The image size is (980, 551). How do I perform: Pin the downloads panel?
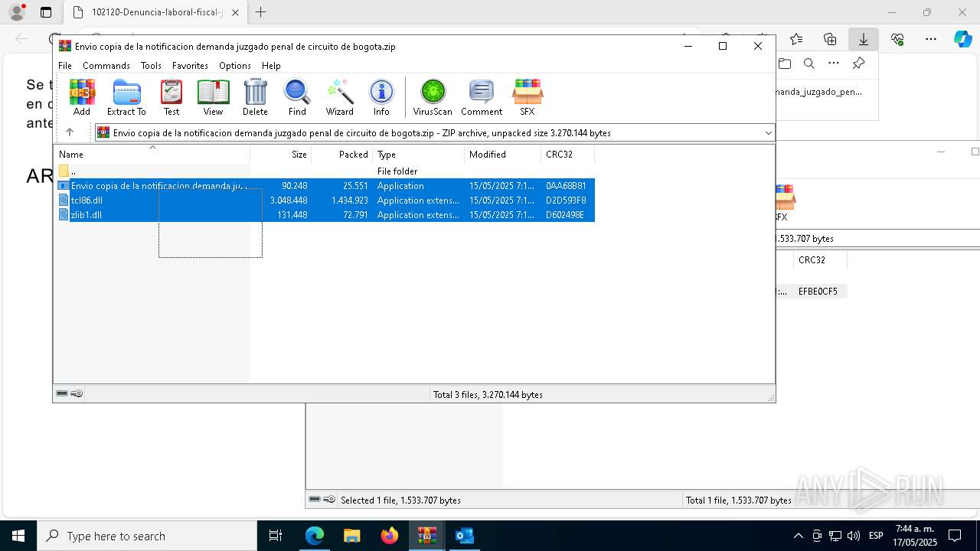point(858,64)
